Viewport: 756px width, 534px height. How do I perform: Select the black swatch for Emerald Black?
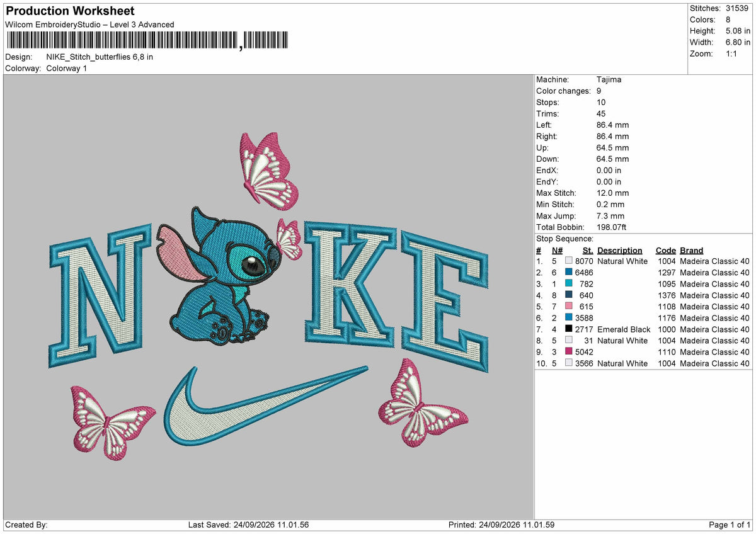[569, 329]
